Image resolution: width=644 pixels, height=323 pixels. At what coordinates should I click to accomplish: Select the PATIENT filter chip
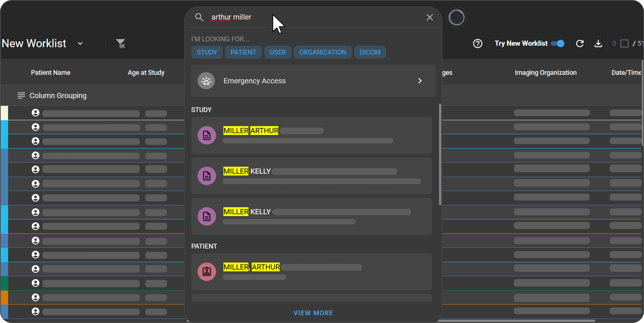243,52
